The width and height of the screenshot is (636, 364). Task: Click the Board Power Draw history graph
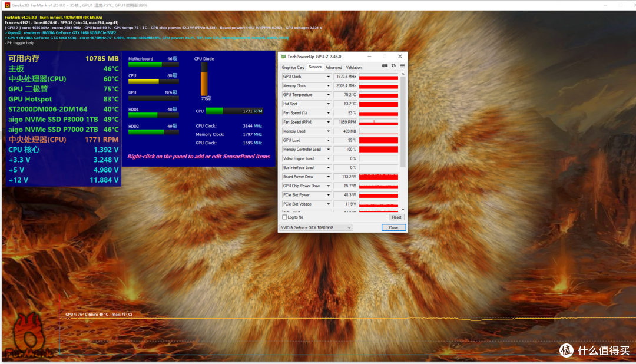click(x=379, y=177)
